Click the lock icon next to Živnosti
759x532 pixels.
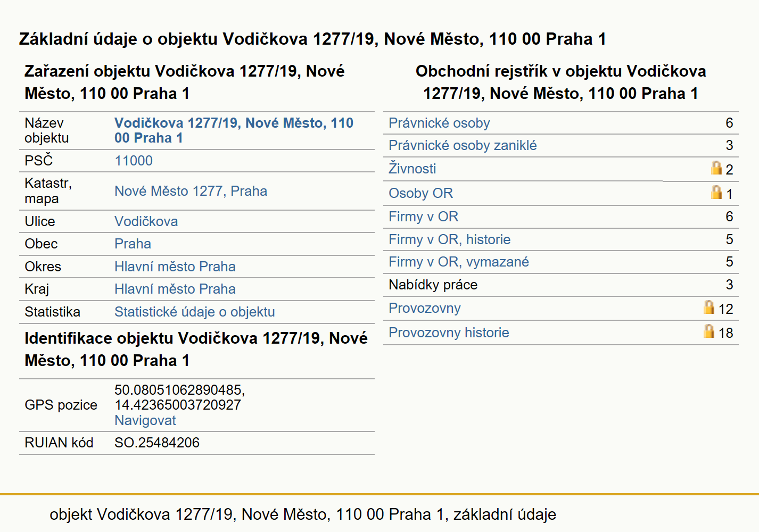[x=716, y=168]
